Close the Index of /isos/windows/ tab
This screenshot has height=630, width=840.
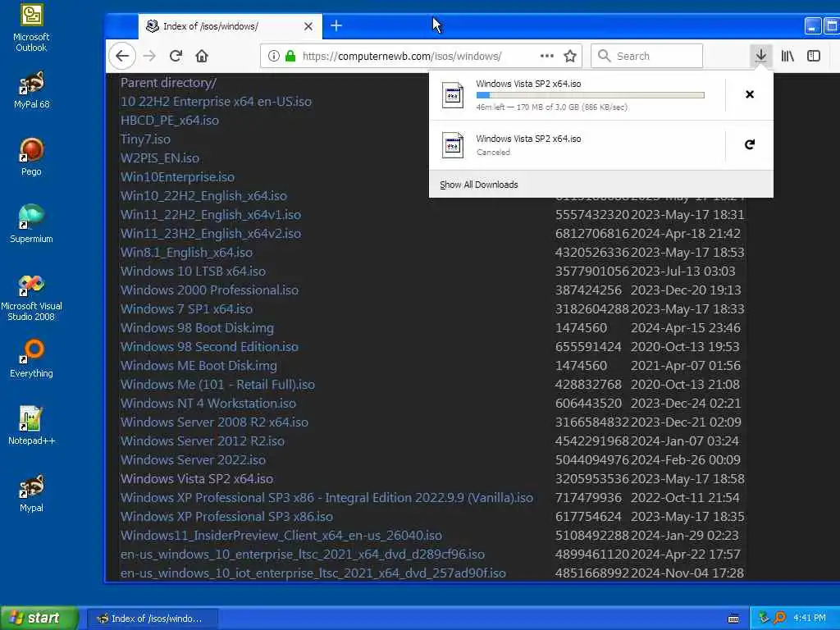(308, 26)
